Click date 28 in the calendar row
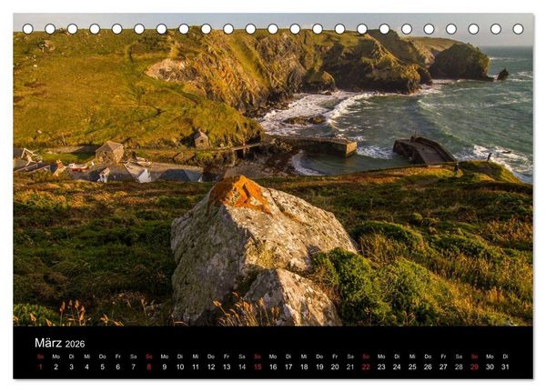The image size is (546, 392). click(x=459, y=367)
